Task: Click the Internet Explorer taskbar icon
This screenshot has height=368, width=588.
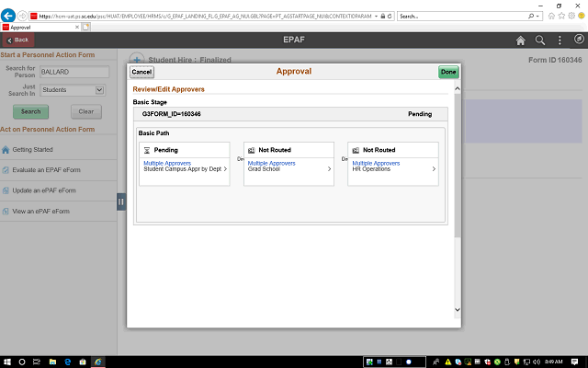Action: [x=98, y=362]
